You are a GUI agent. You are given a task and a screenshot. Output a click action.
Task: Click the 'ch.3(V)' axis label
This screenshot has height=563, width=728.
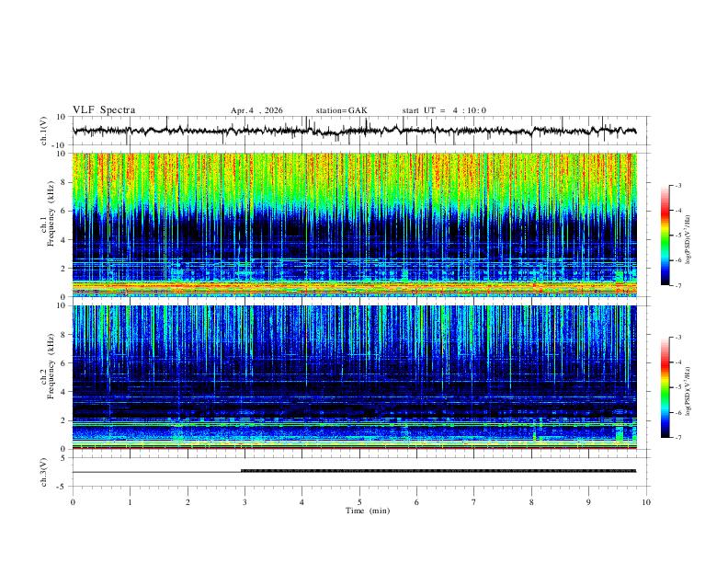[43, 473]
